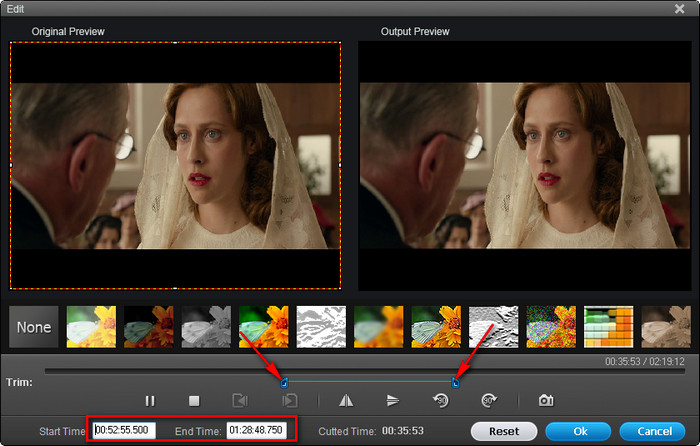The width and height of the screenshot is (700, 446).
Task: Flip the video horizontally
Action: coord(346,401)
